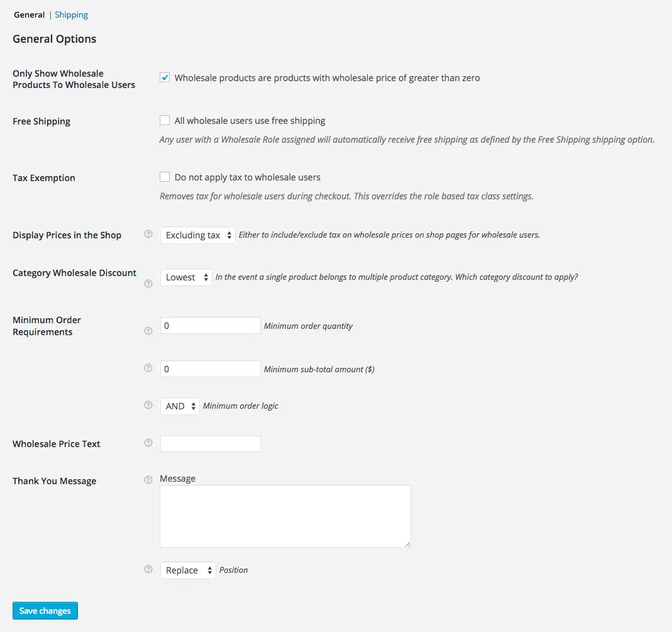This screenshot has height=632, width=672.
Task: Click the Position help icon near Replace dropdown
Action: pos(148,569)
